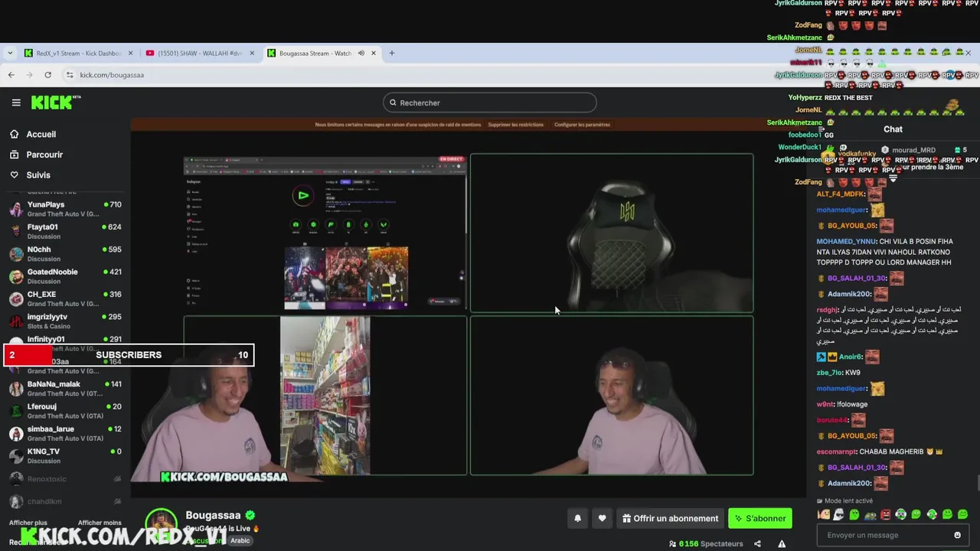980x551 pixels.
Task: Open the imgrizlyytv channel
Action: 64,321
